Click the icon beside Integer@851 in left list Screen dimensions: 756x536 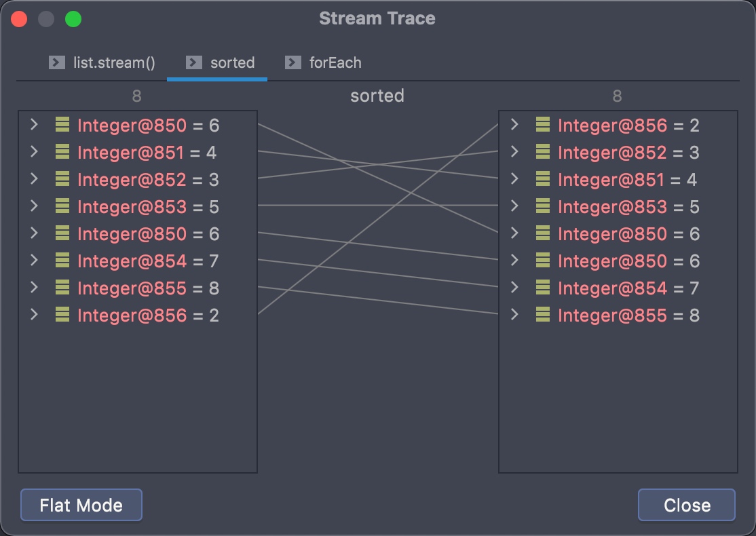coord(62,153)
